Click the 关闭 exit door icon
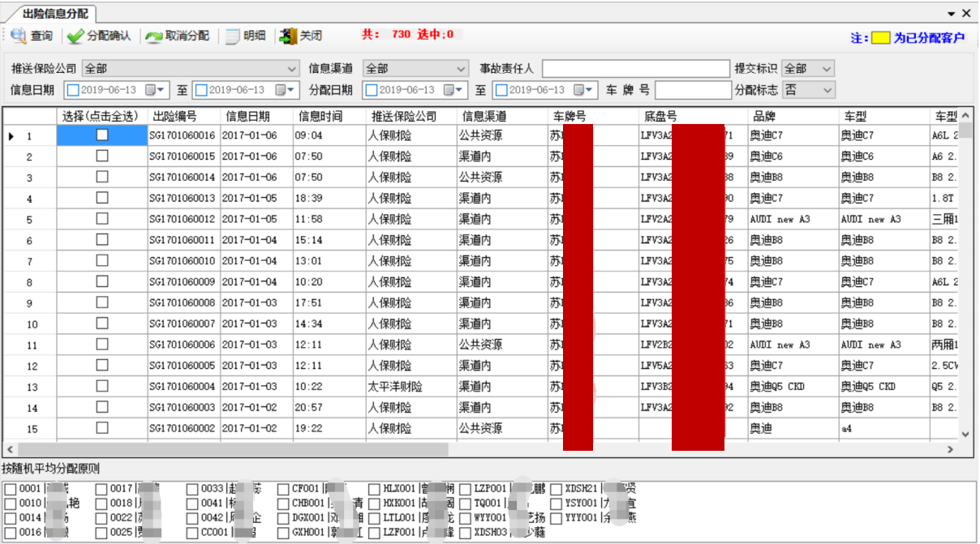The width and height of the screenshot is (980, 544). (287, 36)
